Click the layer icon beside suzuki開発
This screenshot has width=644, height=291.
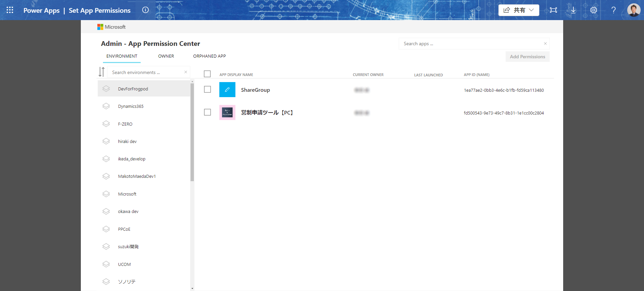coord(106,246)
